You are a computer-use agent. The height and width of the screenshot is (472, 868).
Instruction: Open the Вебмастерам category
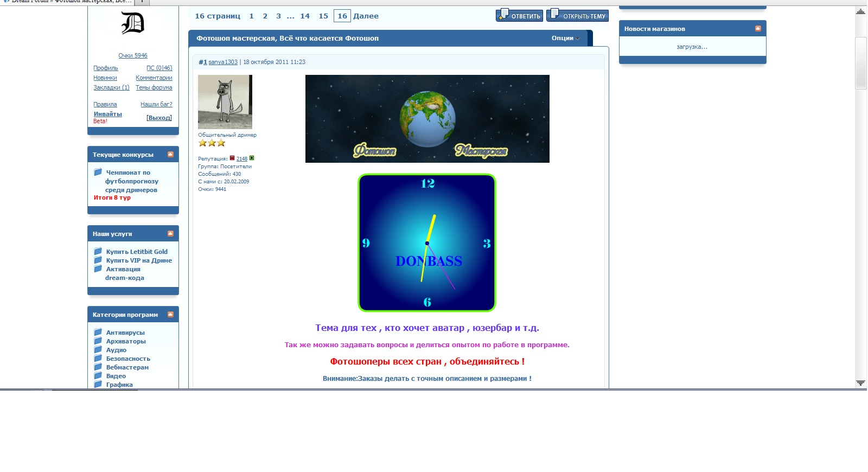click(127, 367)
